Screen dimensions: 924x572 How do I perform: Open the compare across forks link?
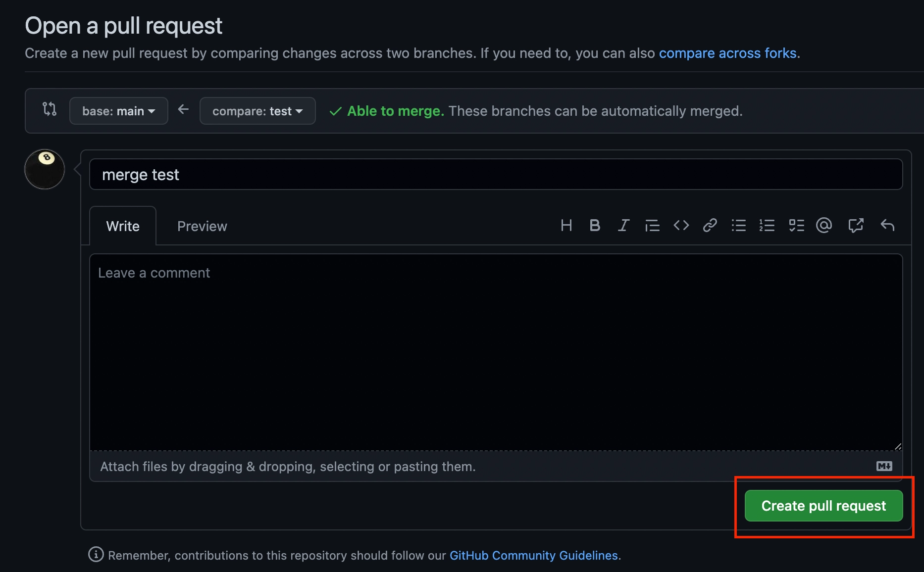click(x=727, y=53)
